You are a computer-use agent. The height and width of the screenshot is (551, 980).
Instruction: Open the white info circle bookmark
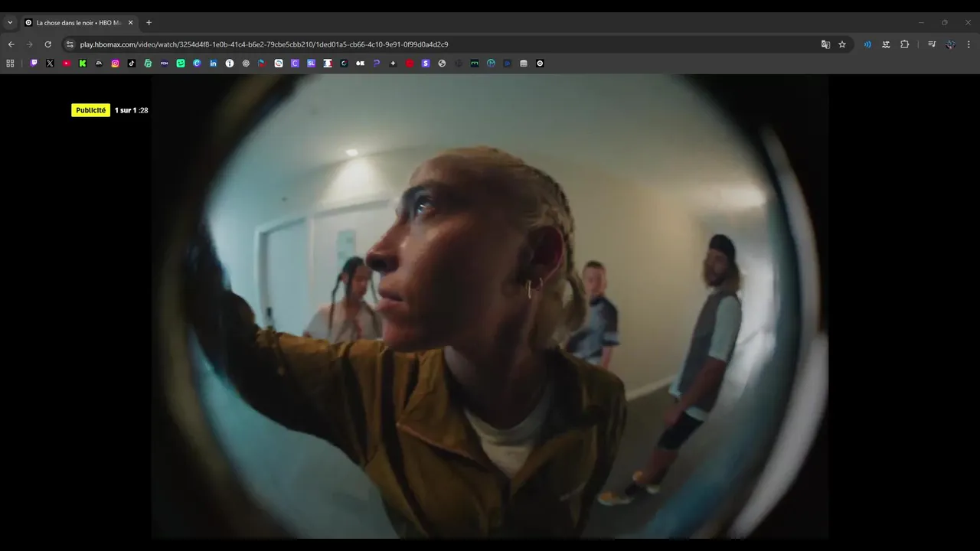point(230,64)
